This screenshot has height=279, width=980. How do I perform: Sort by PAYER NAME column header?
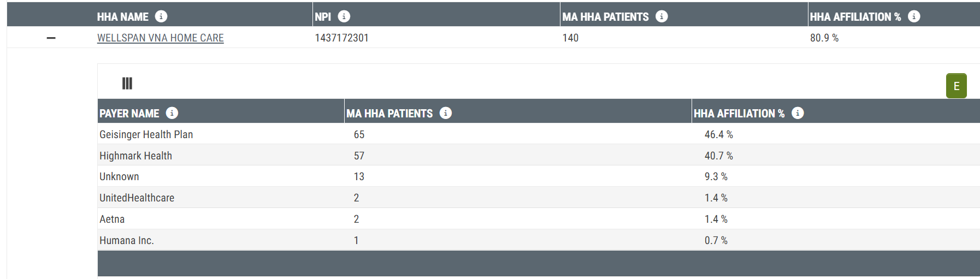129,114
